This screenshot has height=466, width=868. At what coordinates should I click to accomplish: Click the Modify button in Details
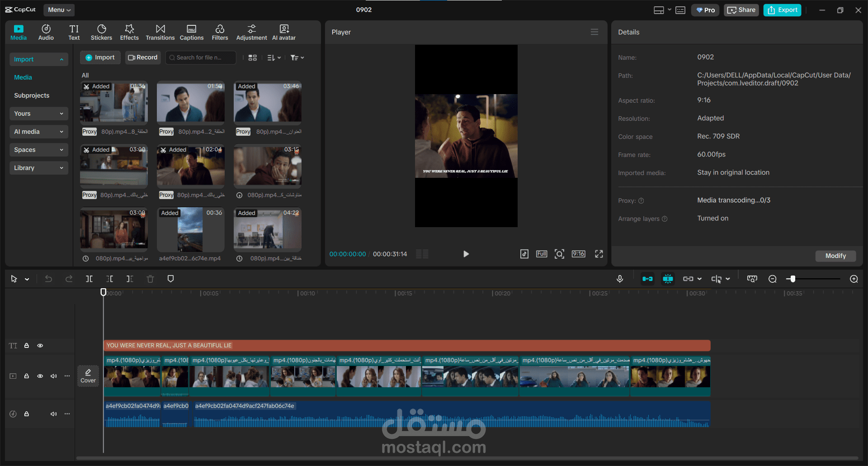(835, 256)
